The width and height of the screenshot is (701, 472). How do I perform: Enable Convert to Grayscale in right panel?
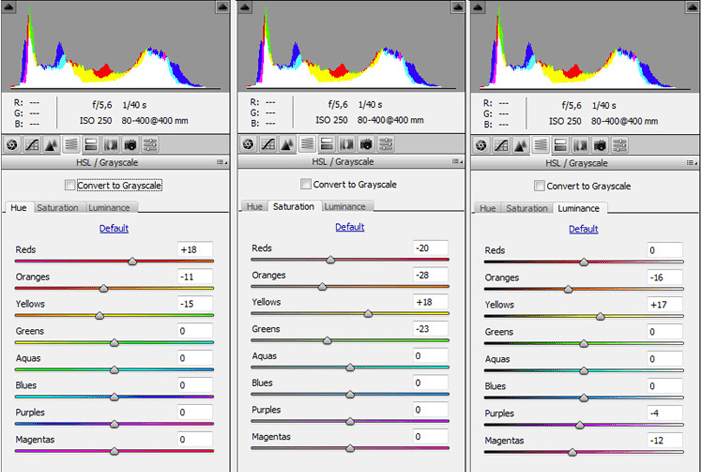coord(540,186)
